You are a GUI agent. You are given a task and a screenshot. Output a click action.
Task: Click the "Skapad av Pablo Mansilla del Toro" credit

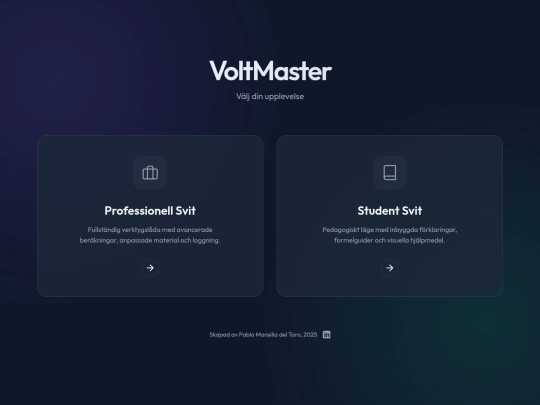point(256,335)
